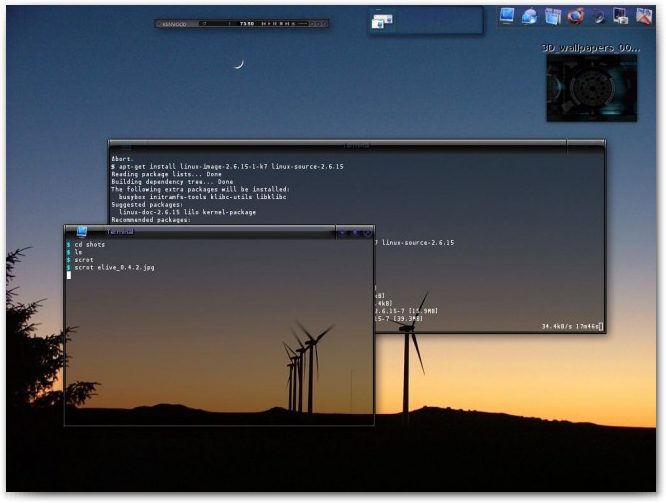Screen dimensions: 666x503
Task: Open the file manager folder icon in launcher
Action: tap(553, 16)
